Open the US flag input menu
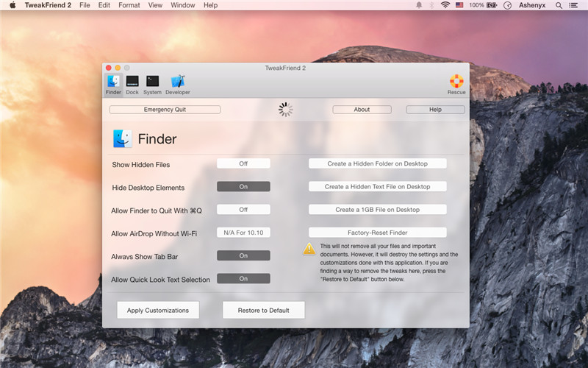Image resolution: width=588 pixels, height=368 pixels. click(459, 5)
